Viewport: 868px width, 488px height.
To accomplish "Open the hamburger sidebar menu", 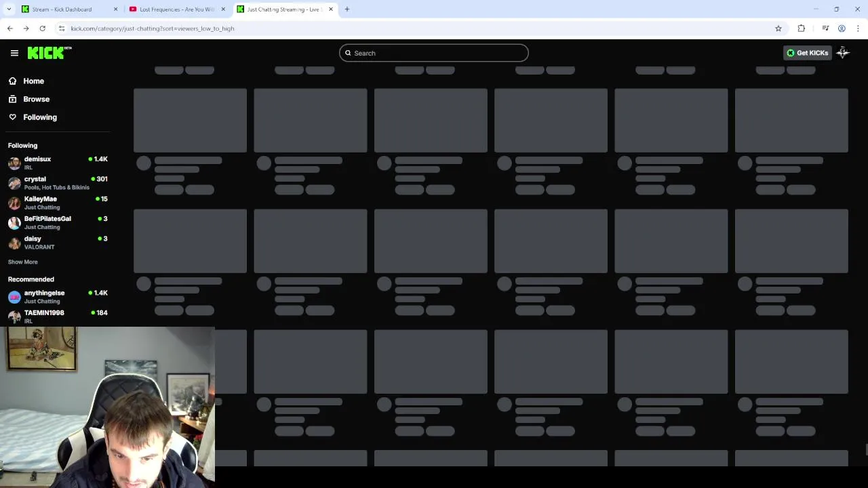I will (14, 53).
